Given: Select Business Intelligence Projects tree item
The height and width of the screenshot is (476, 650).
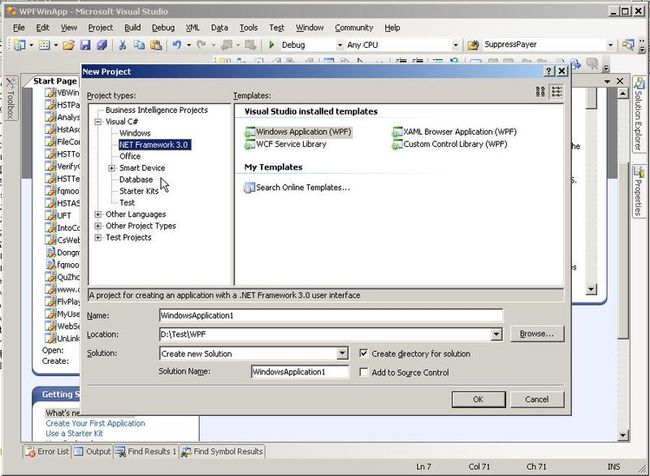Looking at the screenshot, I should point(157,110).
